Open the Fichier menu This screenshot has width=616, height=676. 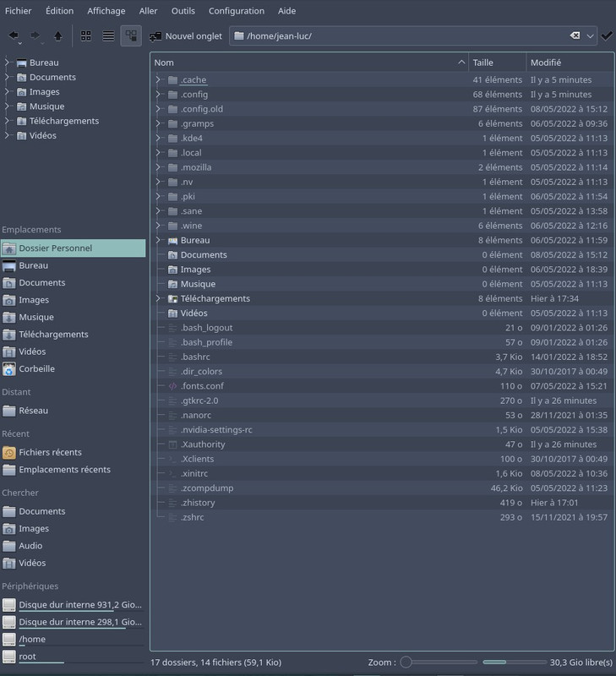click(18, 11)
